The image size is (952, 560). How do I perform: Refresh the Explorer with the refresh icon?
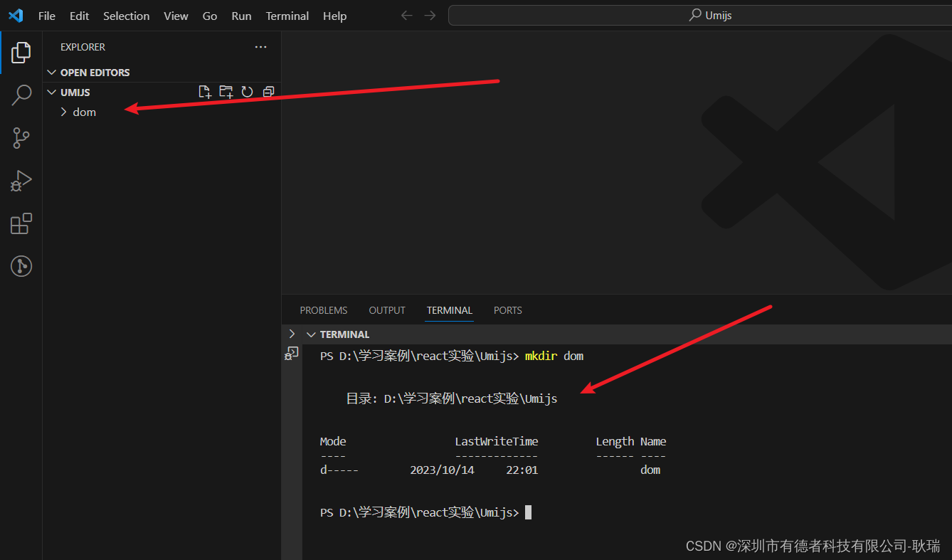click(247, 92)
